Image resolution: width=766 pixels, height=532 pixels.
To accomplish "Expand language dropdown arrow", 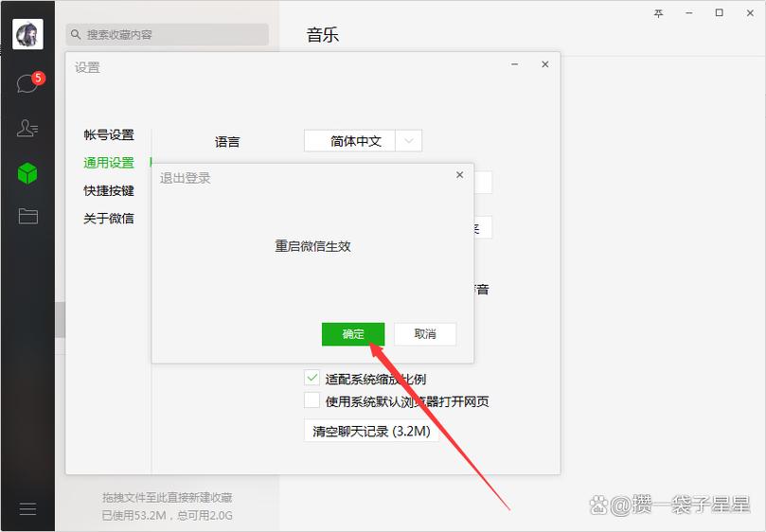I will click(408, 141).
